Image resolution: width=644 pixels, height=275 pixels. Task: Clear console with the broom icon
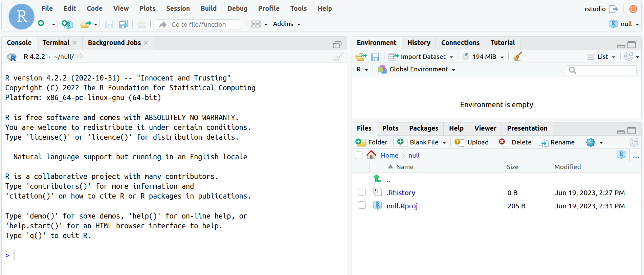tap(338, 56)
